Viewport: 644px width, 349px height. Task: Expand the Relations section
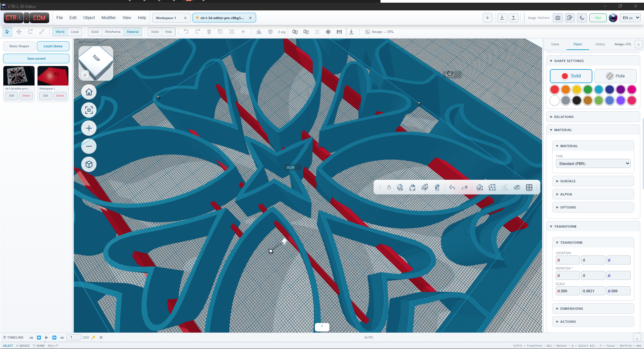(593, 117)
